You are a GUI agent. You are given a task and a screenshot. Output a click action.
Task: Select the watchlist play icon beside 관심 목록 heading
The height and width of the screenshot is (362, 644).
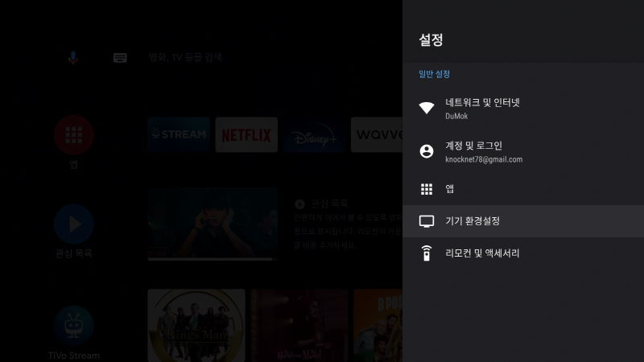click(299, 204)
